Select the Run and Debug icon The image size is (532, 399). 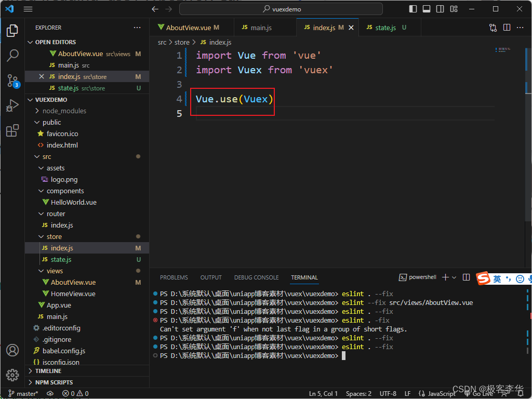point(12,105)
